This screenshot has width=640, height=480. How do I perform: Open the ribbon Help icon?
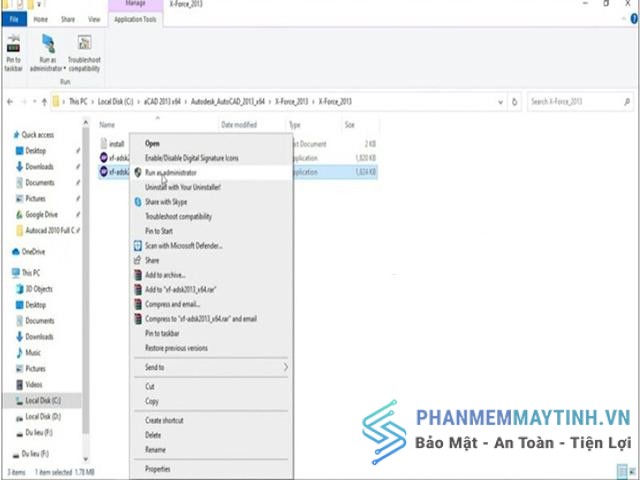tap(635, 19)
